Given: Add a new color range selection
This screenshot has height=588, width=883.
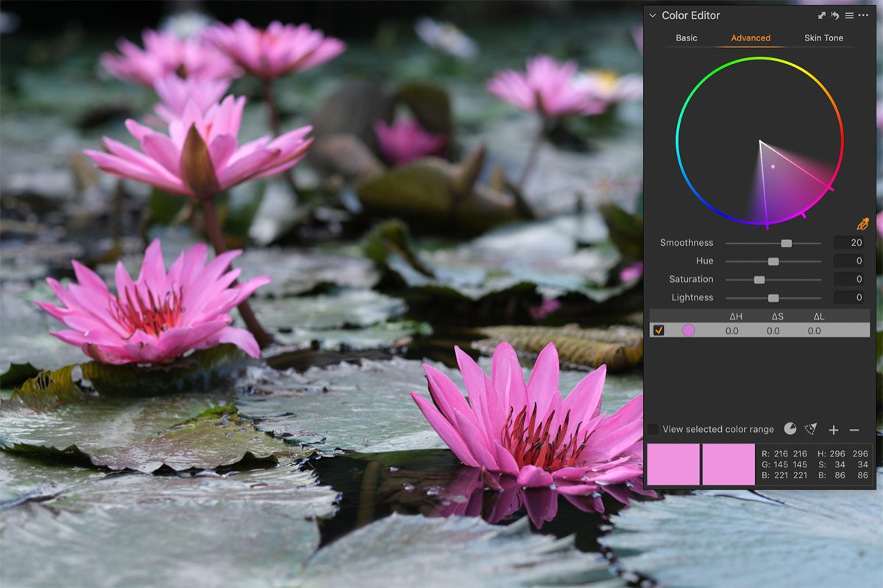Looking at the screenshot, I should tap(832, 429).
